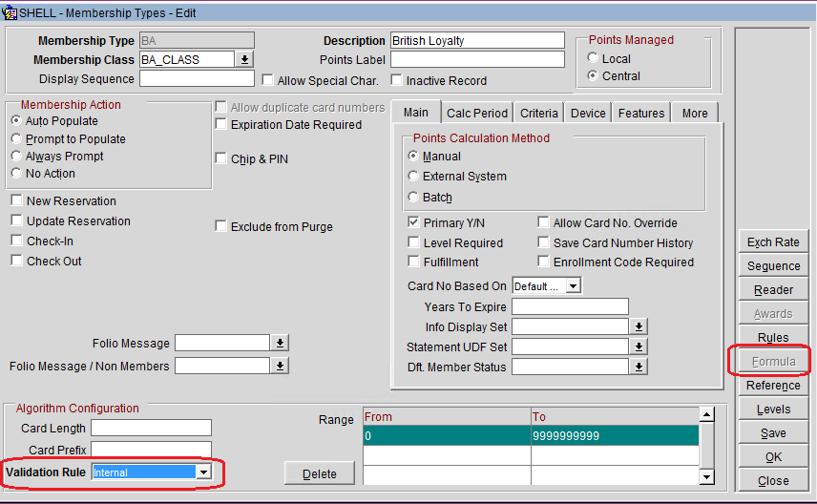
Task: Choose Batch points calculation method
Action: point(413,198)
